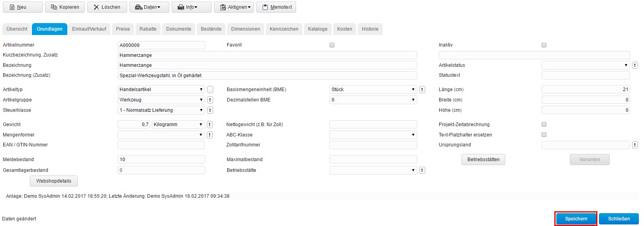Enable the Favorit checkbox
644x226 pixels.
[x=332, y=45]
